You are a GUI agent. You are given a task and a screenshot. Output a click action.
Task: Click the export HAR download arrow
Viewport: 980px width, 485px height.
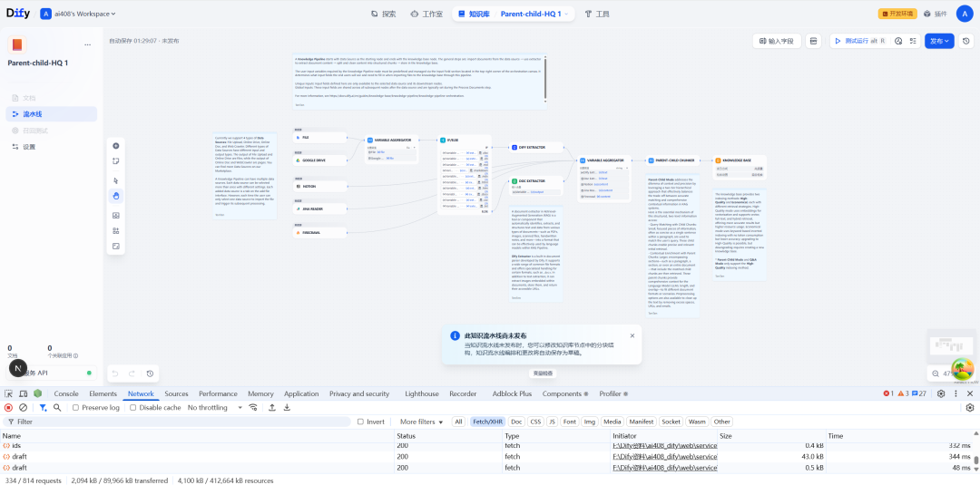tap(287, 408)
